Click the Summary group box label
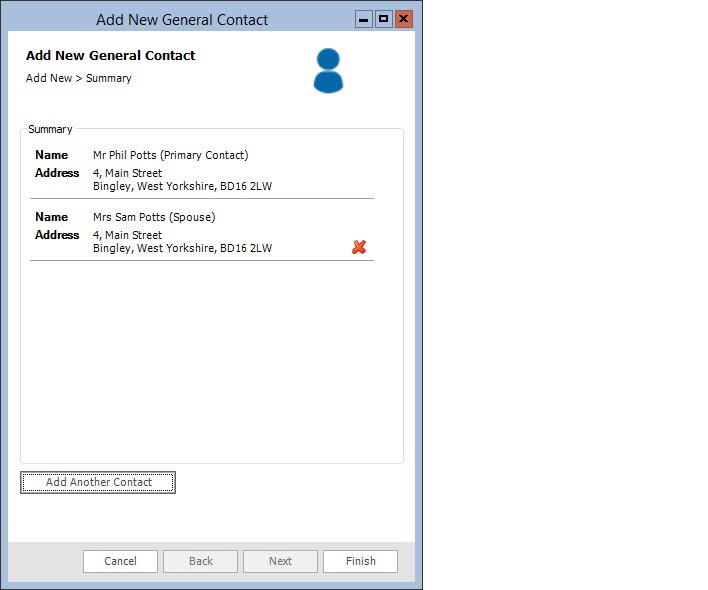The height and width of the screenshot is (590, 708). tap(50, 129)
